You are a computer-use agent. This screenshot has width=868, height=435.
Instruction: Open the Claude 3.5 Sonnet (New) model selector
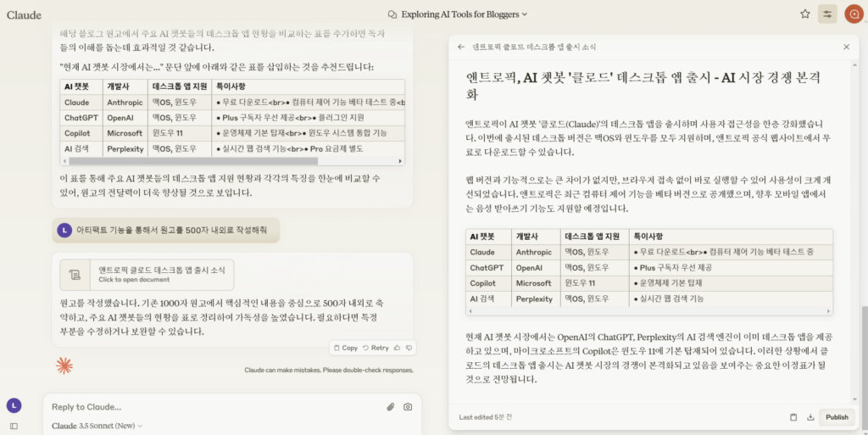point(97,426)
